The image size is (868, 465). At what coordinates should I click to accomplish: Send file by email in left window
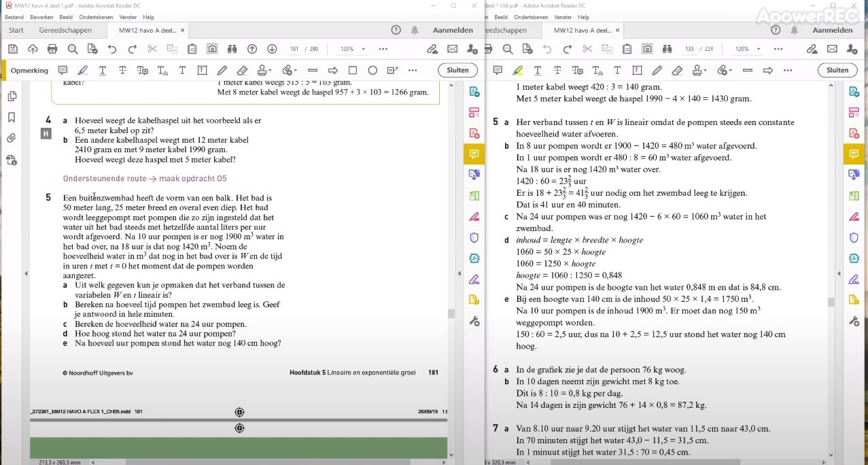[452, 49]
